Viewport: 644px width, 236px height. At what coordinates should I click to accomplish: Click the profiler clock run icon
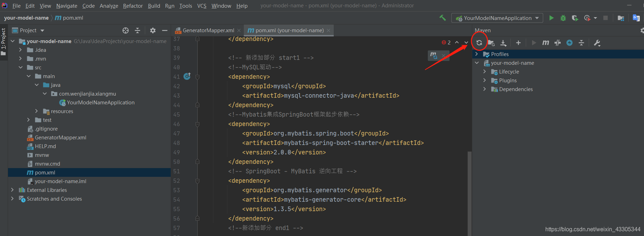click(587, 18)
